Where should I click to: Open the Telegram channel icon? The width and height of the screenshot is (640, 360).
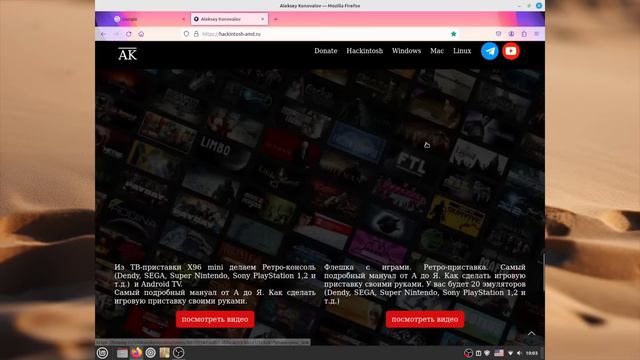pyautogui.click(x=489, y=51)
